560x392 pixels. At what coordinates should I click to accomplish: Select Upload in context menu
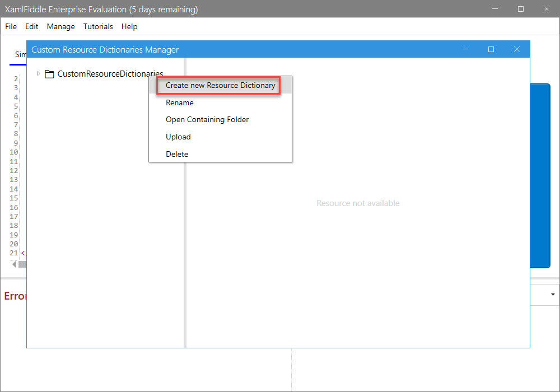tap(220, 137)
